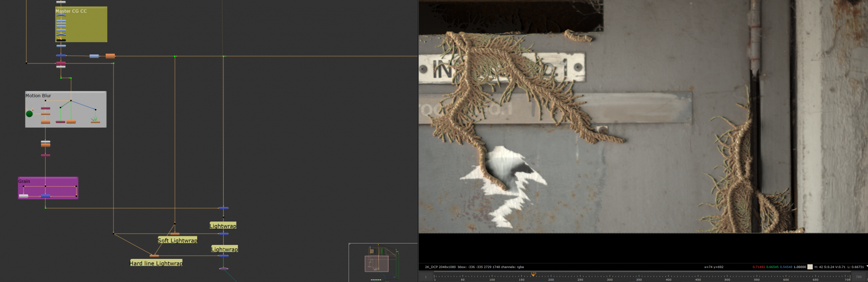Click the timeline last frame field 709
This screenshot has height=282, width=868.
859,277
